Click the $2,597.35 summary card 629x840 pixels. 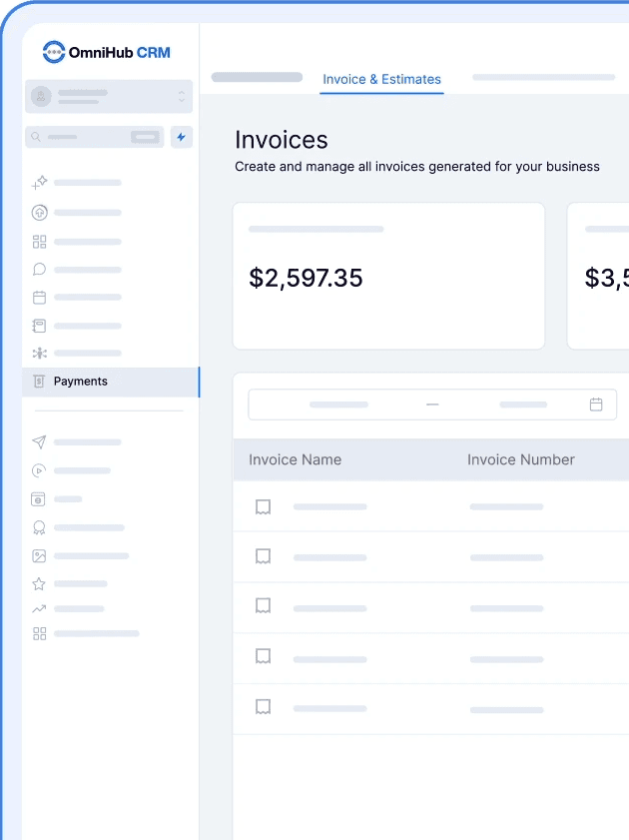tap(388, 276)
